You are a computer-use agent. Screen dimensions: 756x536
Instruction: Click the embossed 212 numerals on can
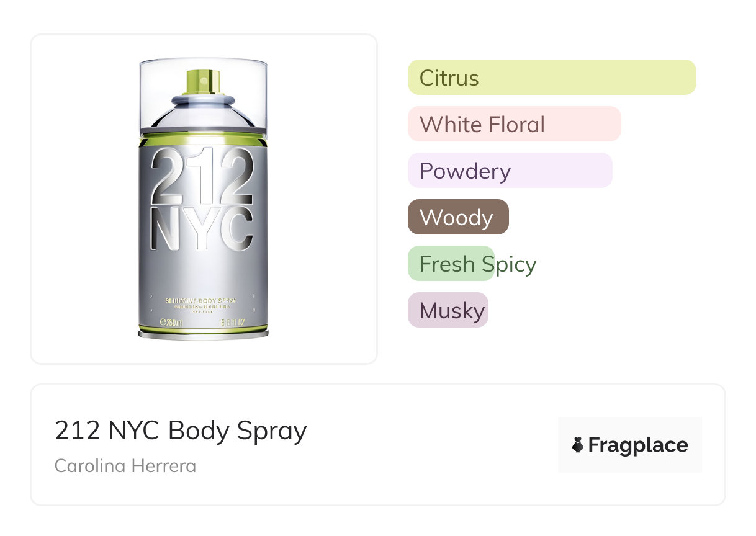[203, 177]
